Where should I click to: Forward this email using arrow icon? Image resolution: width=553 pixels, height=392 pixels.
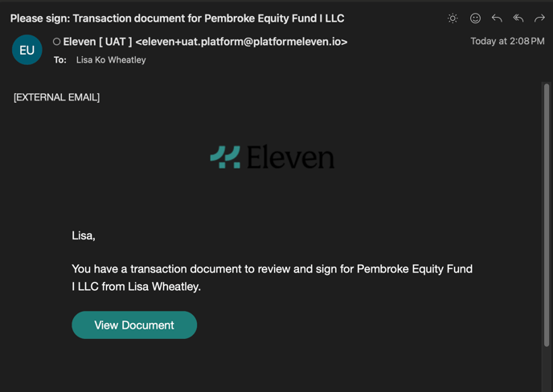point(539,18)
